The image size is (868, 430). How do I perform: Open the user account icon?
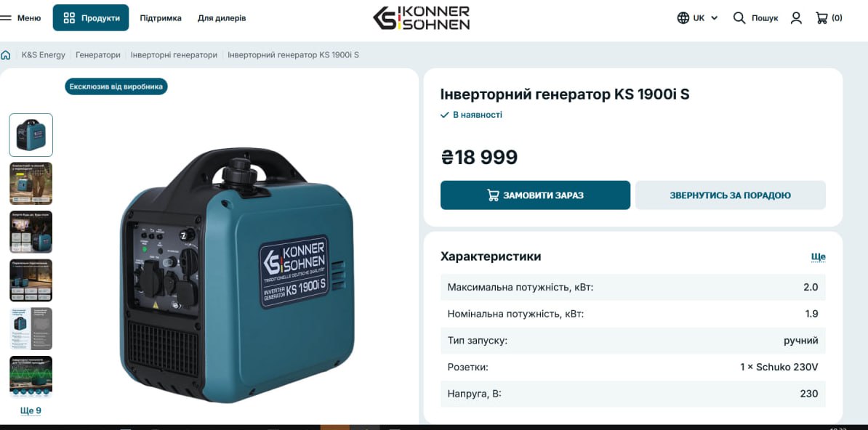[x=796, y=17]
